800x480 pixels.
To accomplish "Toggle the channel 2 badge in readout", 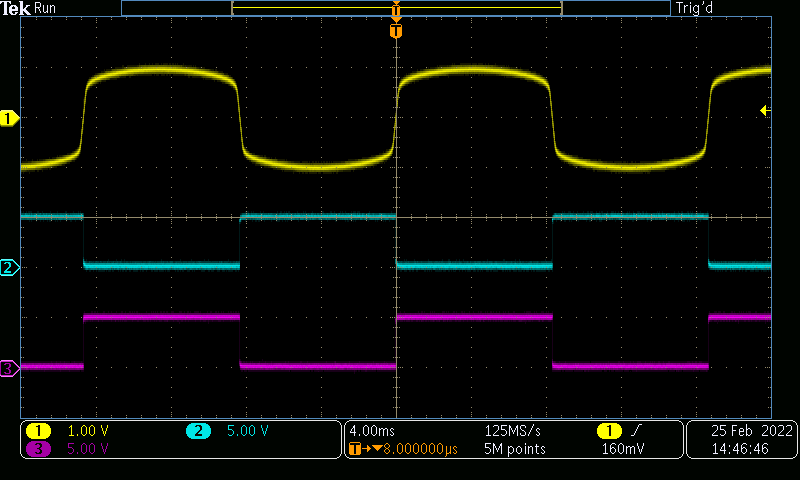I will coord(198,431).
